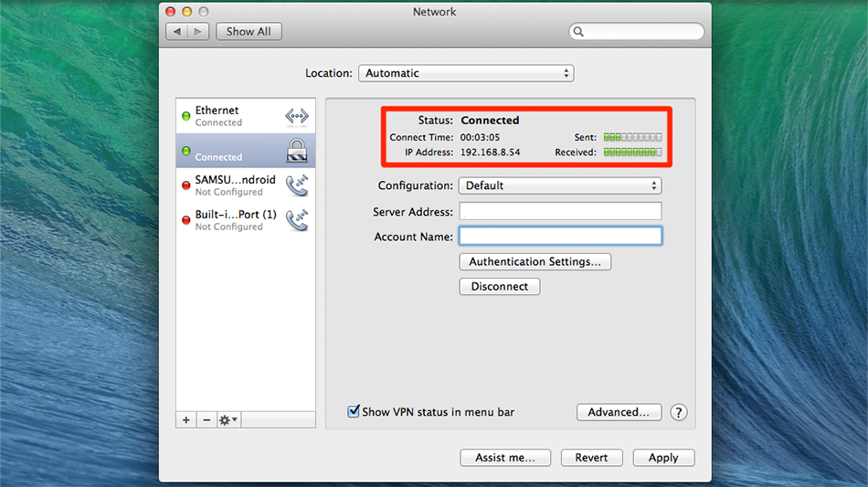Click the SAMSUNG Android phone modem icon
This screenshot has height=487, width=868.
click(x=297, y=185)
